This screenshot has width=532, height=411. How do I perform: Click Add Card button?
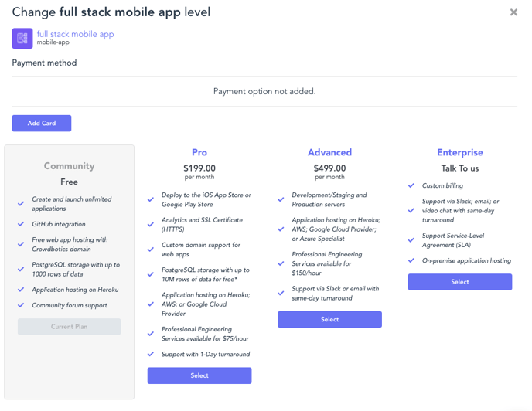click(42, 123)
